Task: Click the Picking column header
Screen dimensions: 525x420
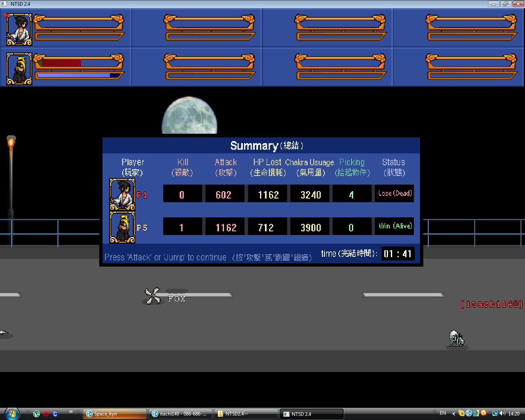Action: pos(352,167)
